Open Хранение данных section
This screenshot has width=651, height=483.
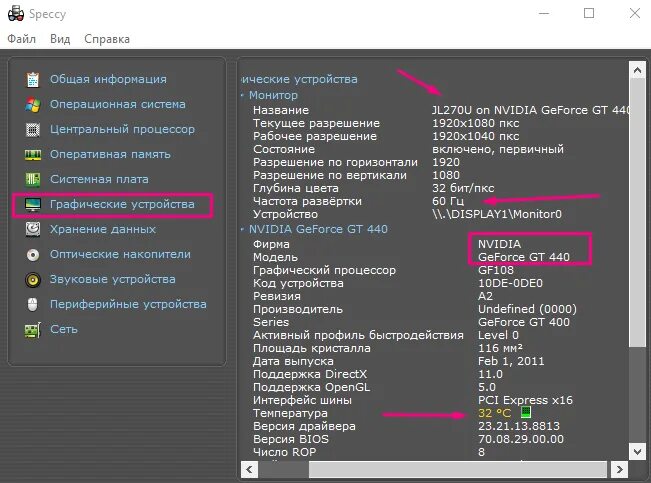(x=103, y=229)
